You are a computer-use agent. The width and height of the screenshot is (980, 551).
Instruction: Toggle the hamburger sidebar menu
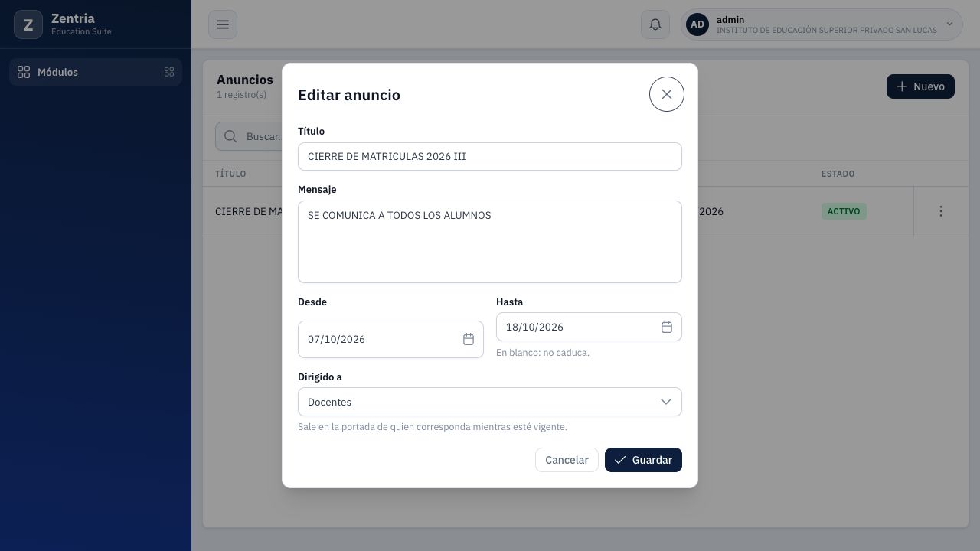coord(223,24)
